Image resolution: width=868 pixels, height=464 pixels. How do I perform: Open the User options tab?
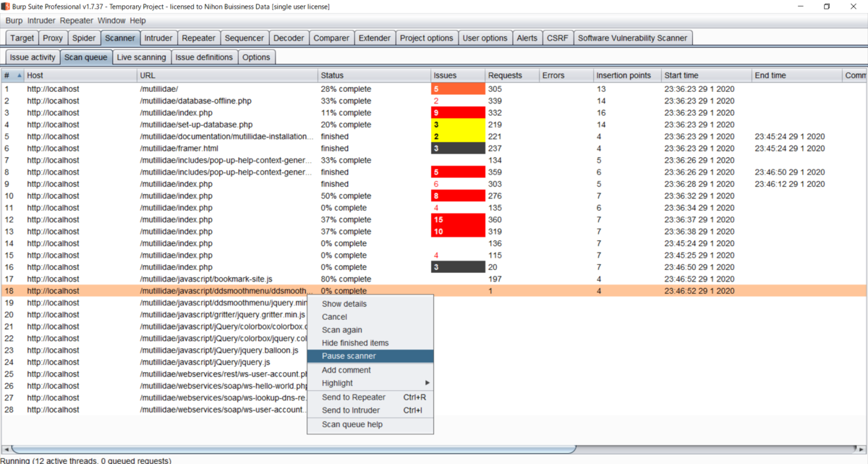[x=485, y=38]
